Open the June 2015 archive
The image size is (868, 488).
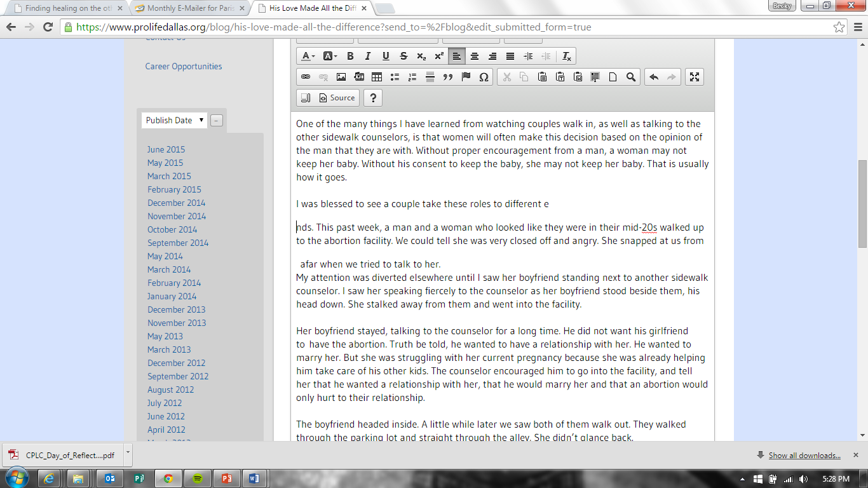tap(166, 149)
